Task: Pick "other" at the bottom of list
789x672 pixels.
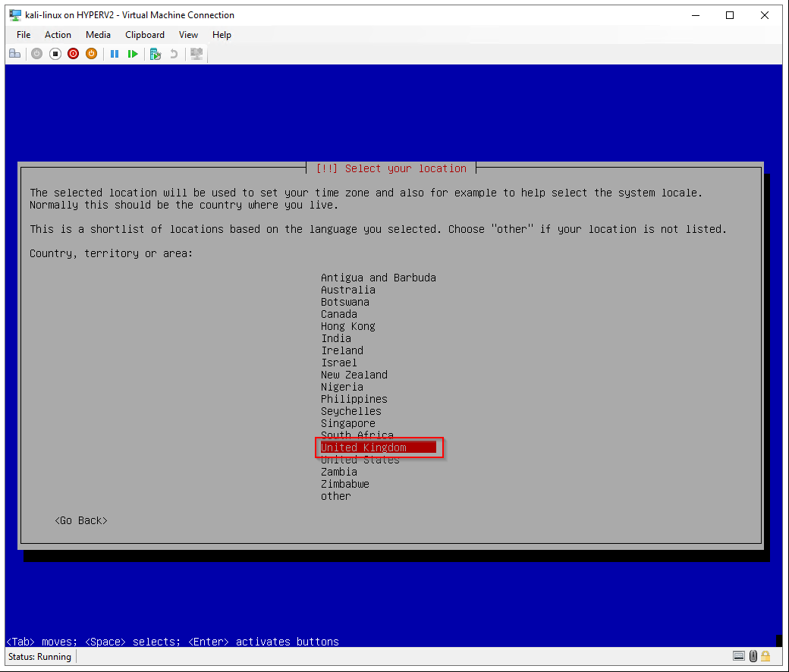Action: pos(335,496)
